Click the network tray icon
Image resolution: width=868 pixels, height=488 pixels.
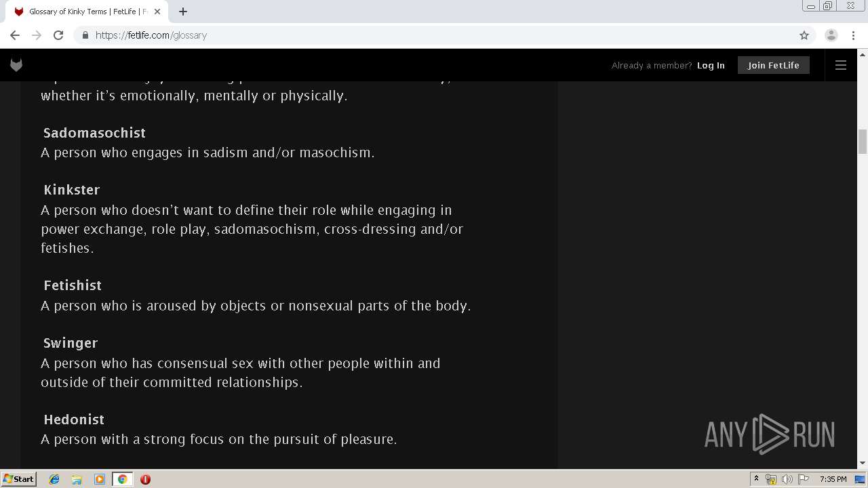pos(771,479)
